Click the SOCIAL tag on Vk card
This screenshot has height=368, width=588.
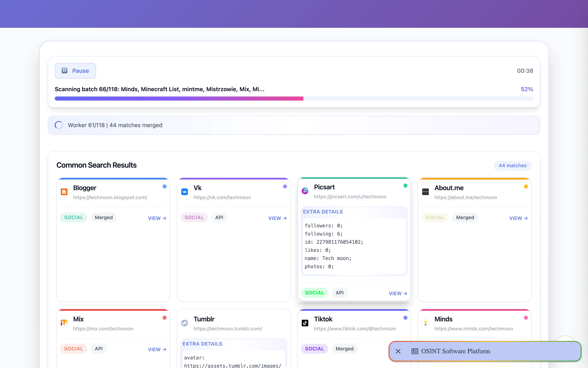coord(194,217)
